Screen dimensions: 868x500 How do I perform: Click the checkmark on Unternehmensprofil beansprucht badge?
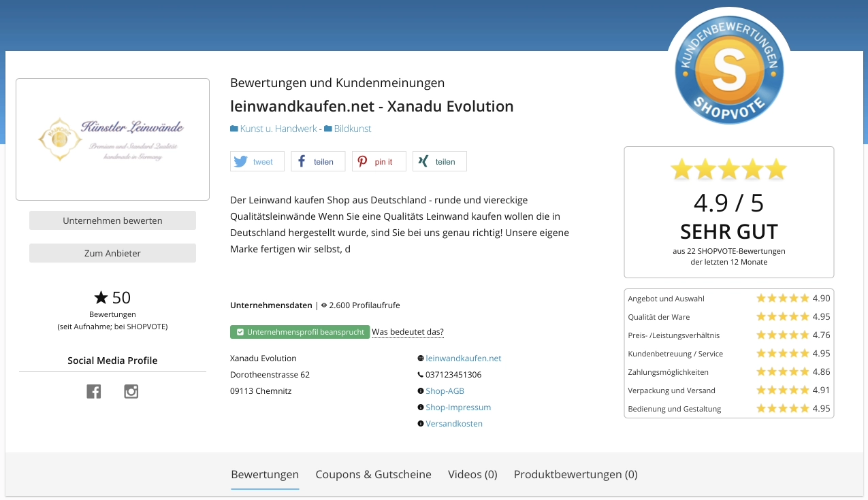(x=240, y=332)
